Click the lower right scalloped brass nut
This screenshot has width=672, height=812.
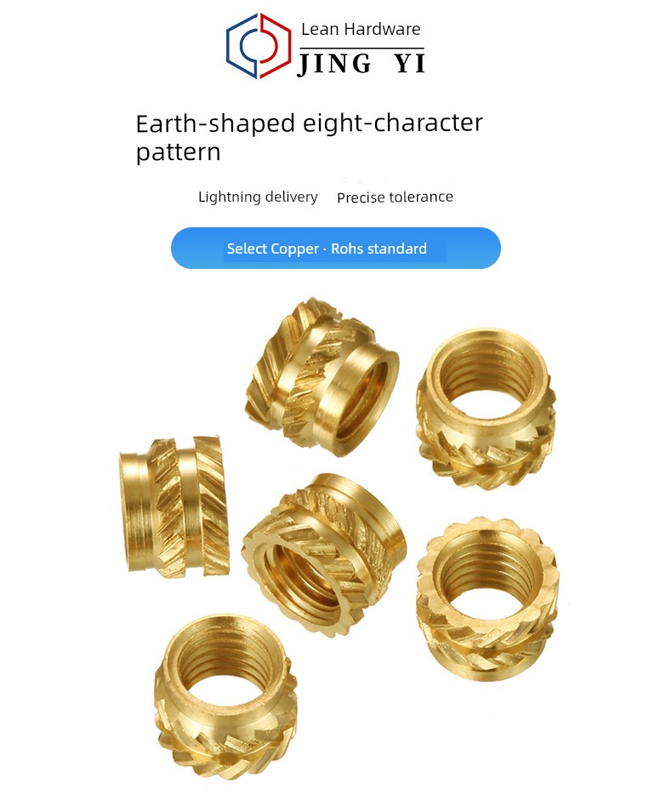pyautogui.click(x=487, y=598)
